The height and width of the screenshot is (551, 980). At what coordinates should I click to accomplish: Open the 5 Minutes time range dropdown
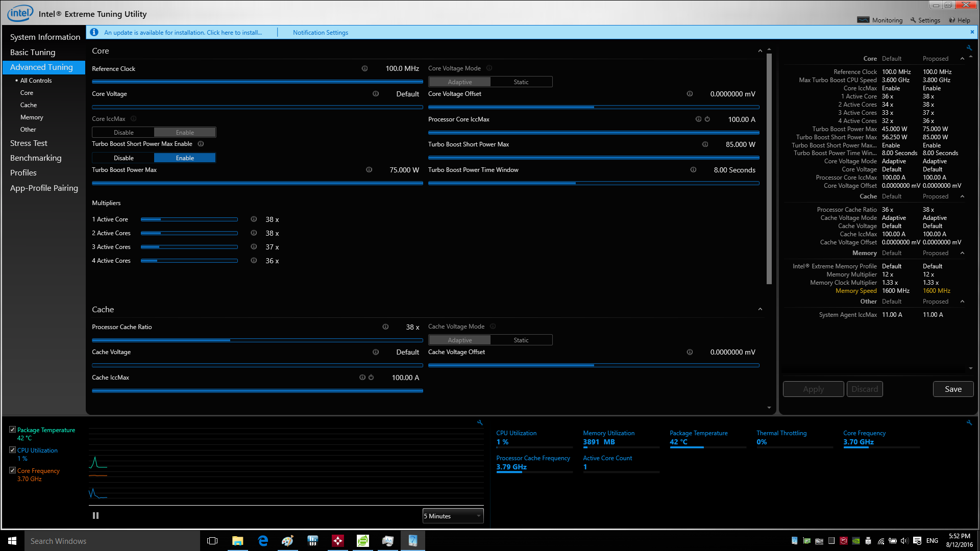[453, 516]
